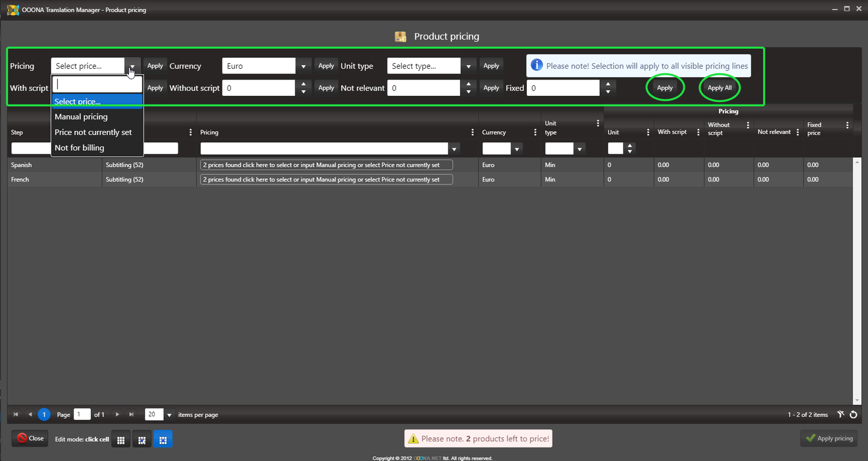Go to the first page arrow

(x=16, y=415)
